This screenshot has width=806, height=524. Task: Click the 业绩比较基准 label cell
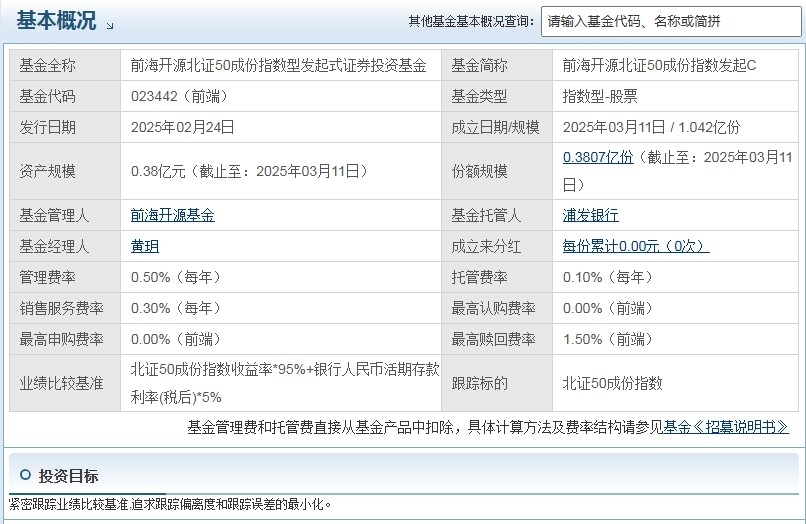(65, 383)
